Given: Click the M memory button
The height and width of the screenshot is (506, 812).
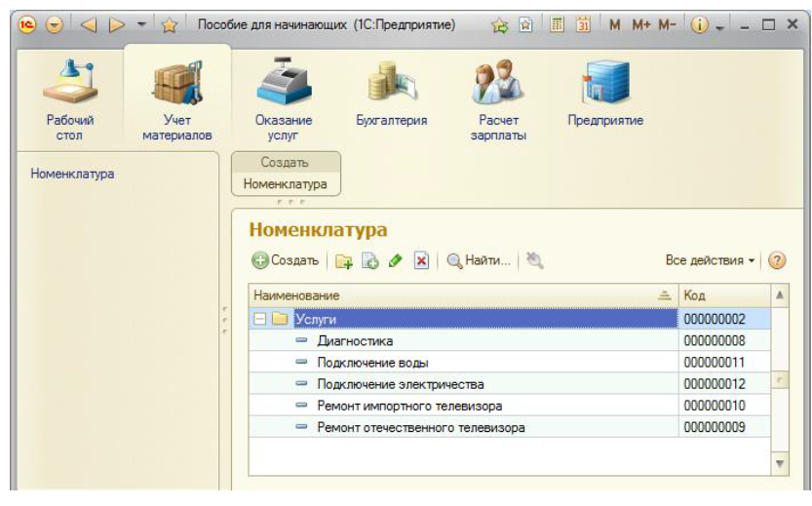Looking at the screenshot, I should pos(615,24).
